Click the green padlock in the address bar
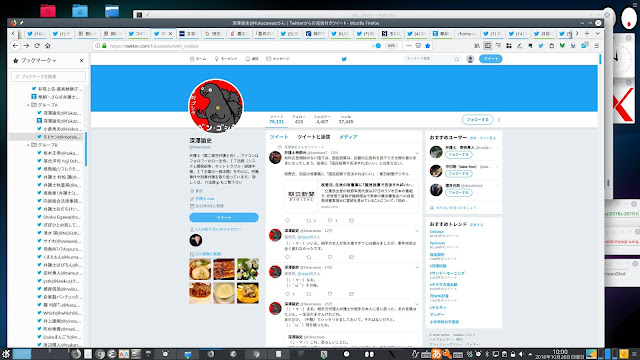The image size is (640, 360). [104, 46]
